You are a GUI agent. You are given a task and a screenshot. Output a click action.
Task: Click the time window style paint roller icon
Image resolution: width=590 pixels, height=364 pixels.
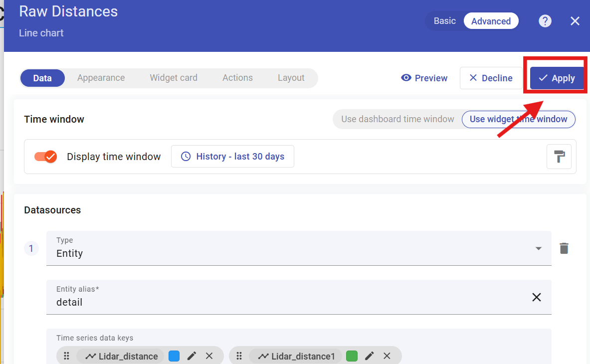[x=559, y=157]
